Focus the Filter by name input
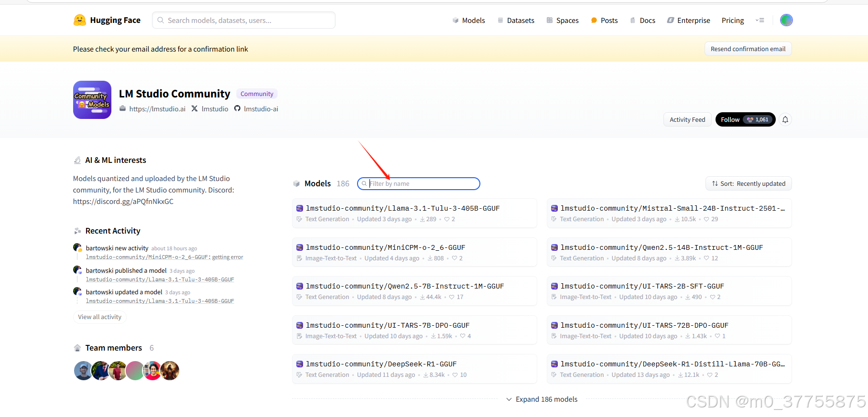 [x=419, y=183]
